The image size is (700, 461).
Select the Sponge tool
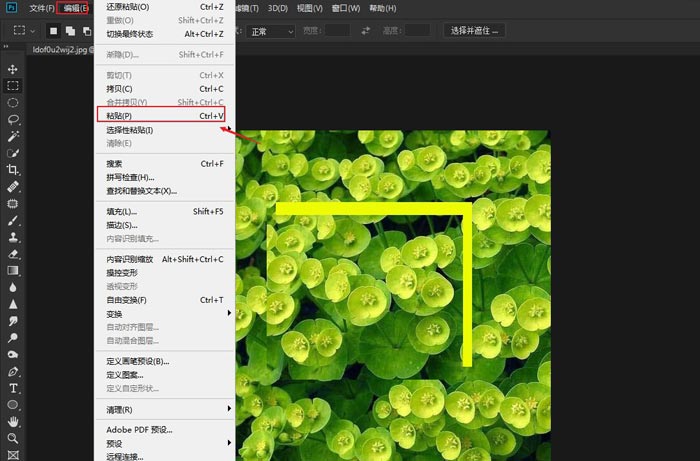12,354
